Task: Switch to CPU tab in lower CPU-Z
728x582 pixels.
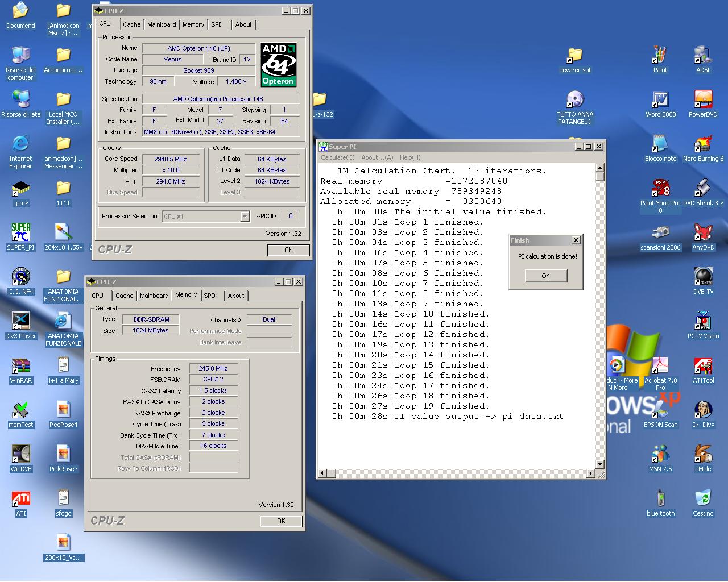Action: (98, 296)
